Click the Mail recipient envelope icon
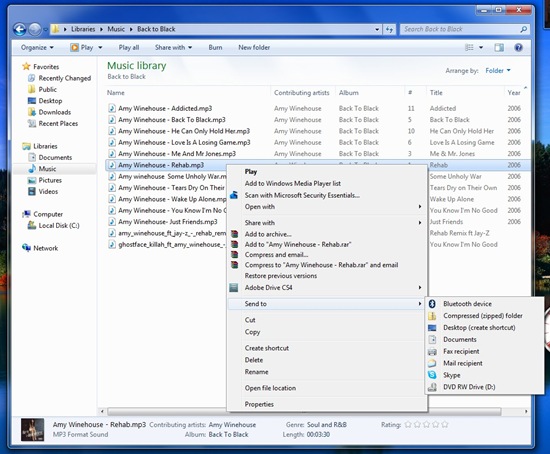This screenshot has width=550, height=454. click(x=432, y=363)
